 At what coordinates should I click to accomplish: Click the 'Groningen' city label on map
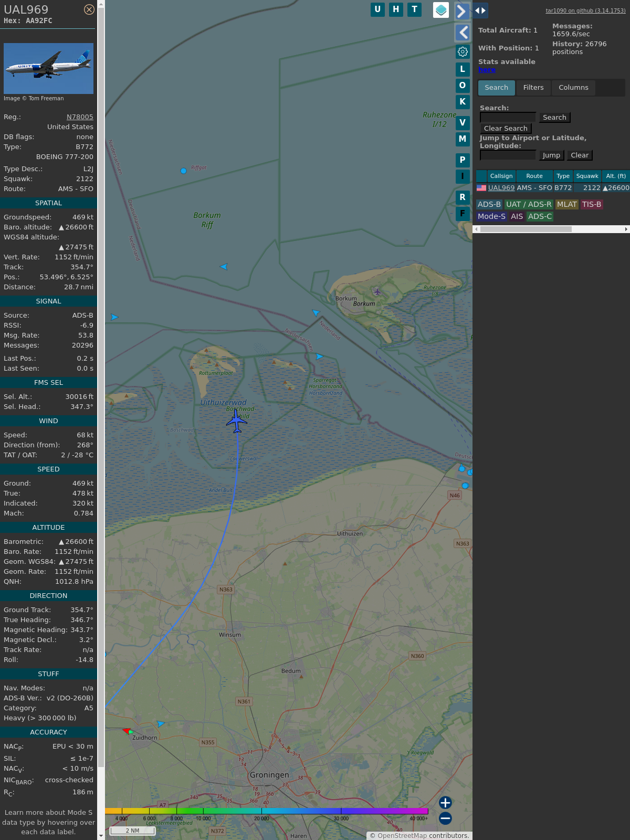click(269, 775)
